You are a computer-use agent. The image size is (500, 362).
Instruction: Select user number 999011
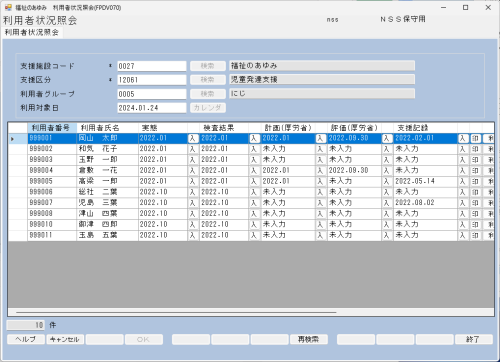pyautogui.click(x=52, y=235)
